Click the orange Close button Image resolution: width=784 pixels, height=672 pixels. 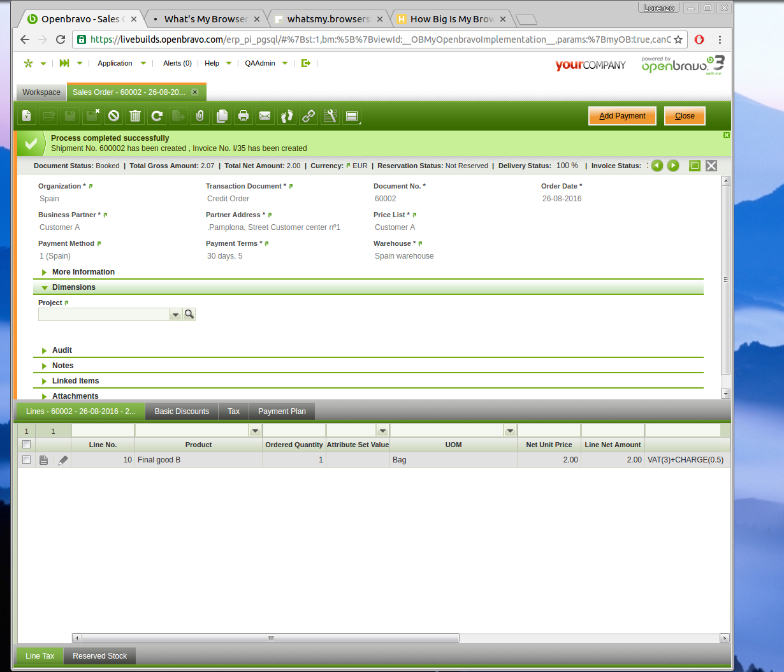click(x=685, y=116)
